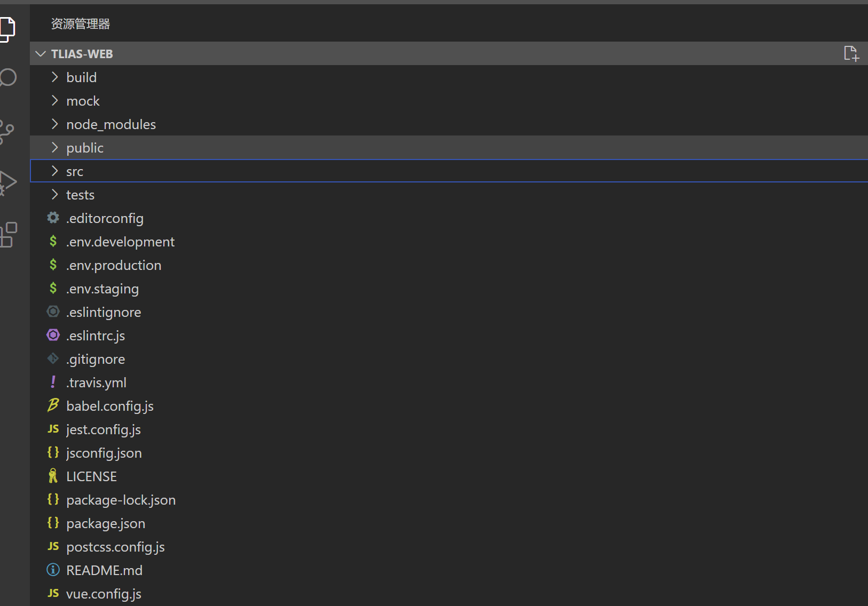The width and height of the screenshot is (868, 606).
Task: Open the jsconfig.json file
Action: click(104, 453)
